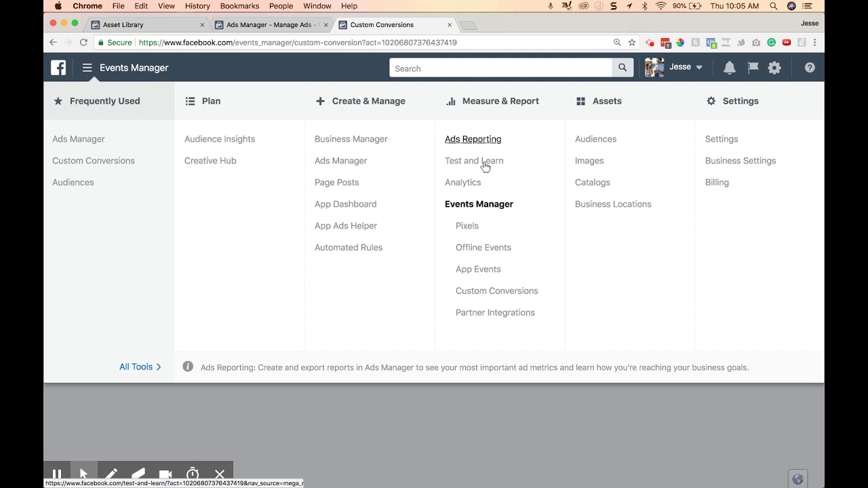
Task: Click the Wi-Fi status icon
Action: coord(660,6)
